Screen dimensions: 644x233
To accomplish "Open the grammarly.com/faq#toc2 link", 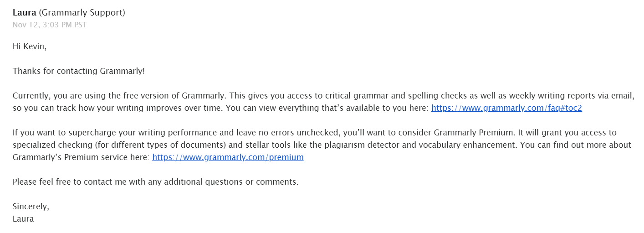I will (506, 108).
